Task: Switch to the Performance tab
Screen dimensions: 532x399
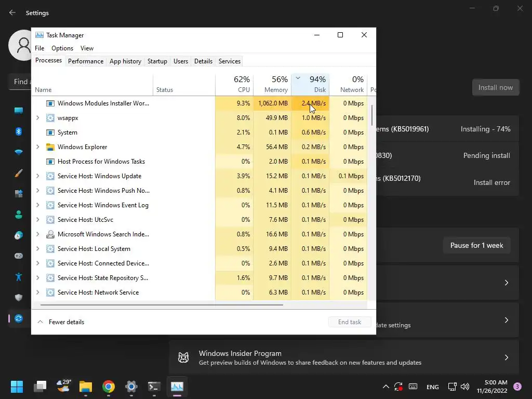Action: click(x=86, y=61)
